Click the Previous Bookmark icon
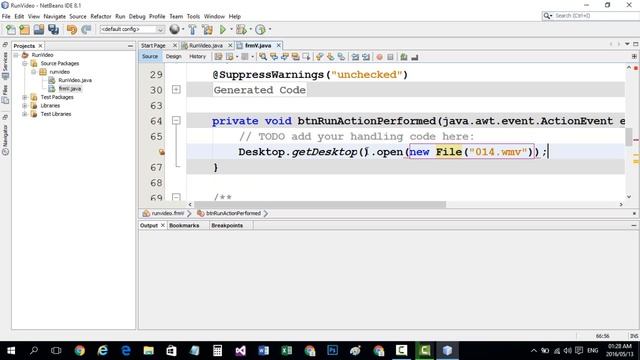 [320, 57]
